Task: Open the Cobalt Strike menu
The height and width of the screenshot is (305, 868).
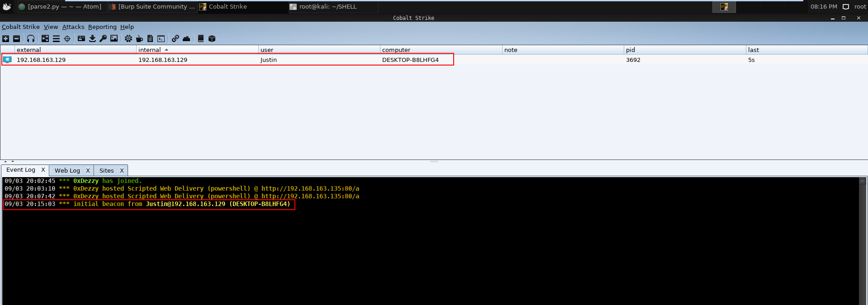Action: [21, 27]
